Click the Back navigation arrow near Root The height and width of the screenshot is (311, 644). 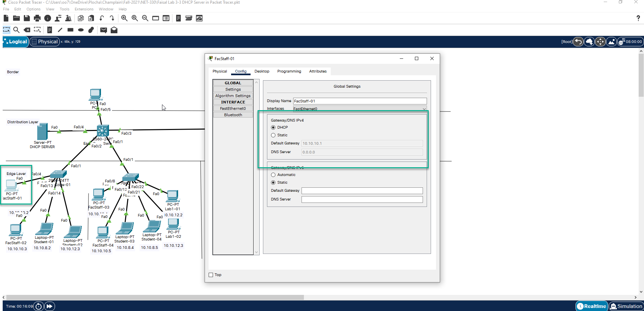coord(578,42)
